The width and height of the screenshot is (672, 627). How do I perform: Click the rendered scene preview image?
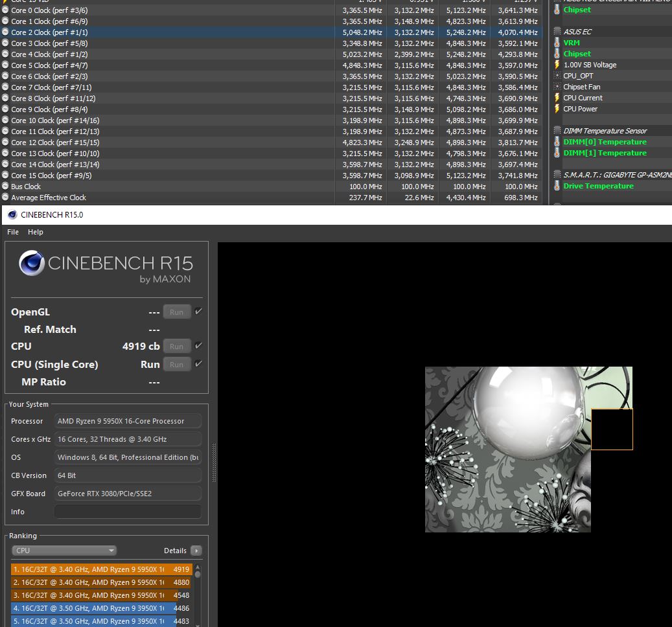[x=528, y=450]
